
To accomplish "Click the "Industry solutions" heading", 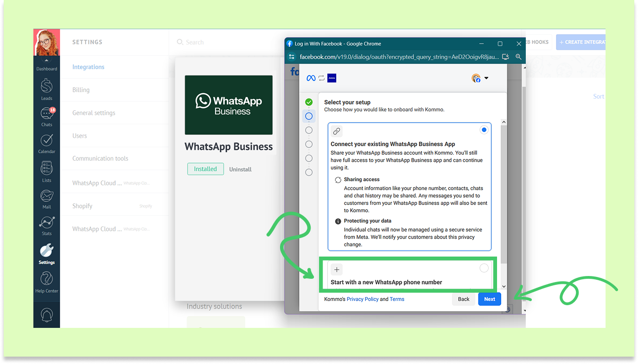I will coord(214,307).
